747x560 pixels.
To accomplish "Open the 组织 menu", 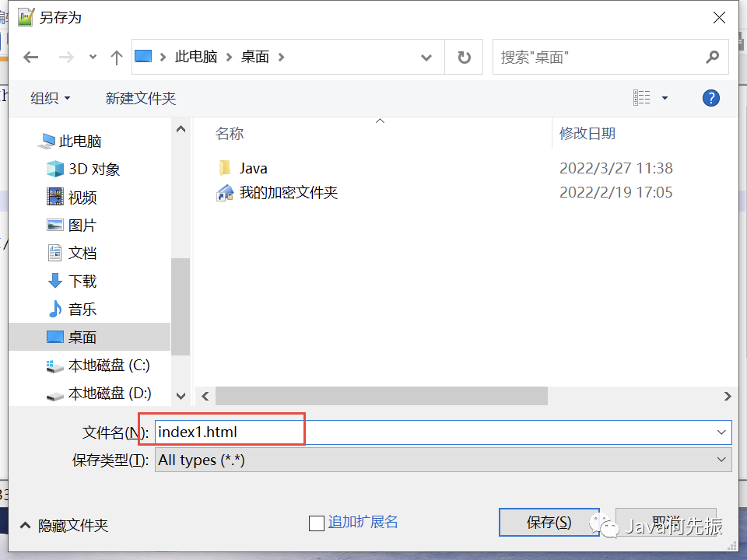I will tap(50, 98).
